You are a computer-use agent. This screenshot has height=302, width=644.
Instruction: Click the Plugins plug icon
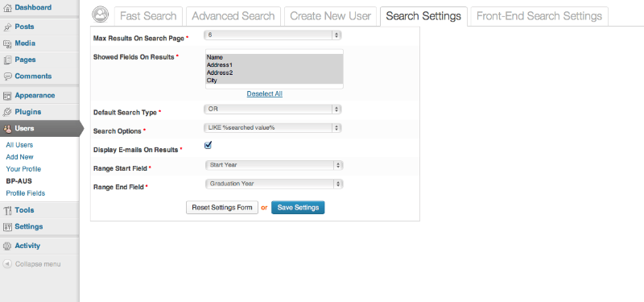[x=7, y=112]
